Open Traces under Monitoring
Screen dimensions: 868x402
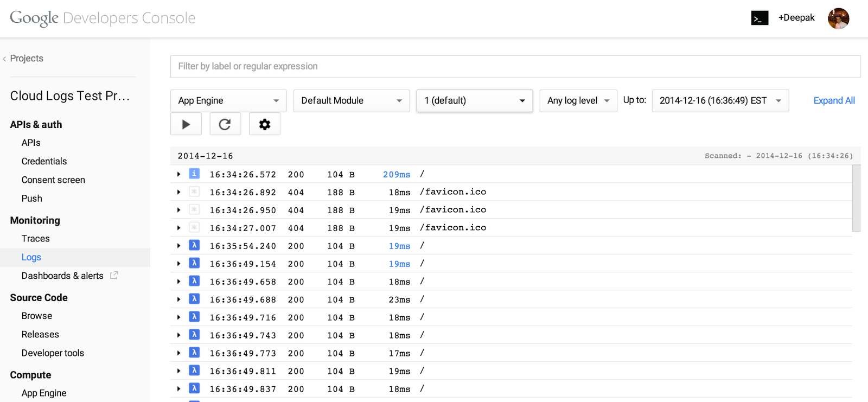tap(35, 239)
